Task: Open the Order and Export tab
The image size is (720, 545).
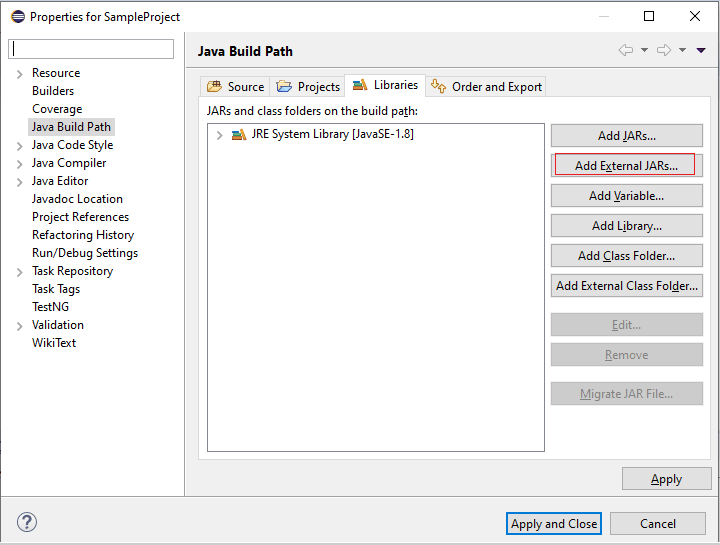Action: [487, 87]
